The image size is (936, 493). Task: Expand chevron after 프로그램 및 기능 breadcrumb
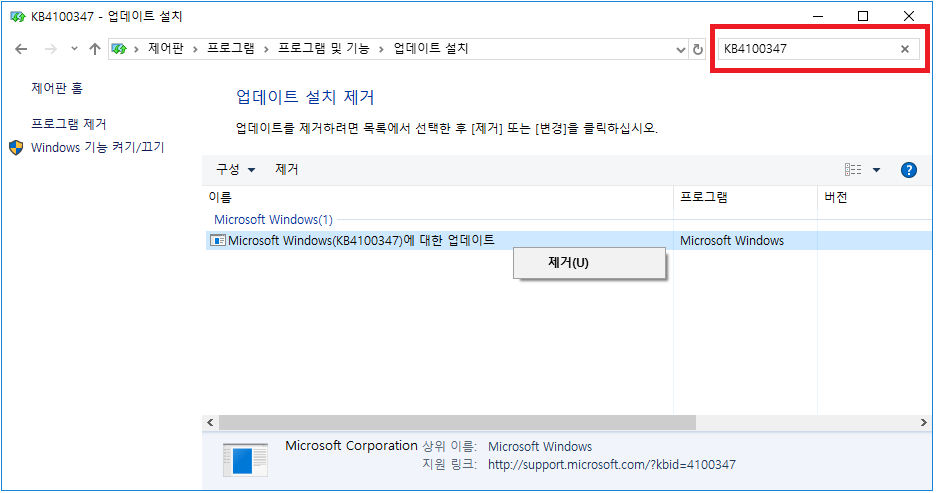coord(381,49)
